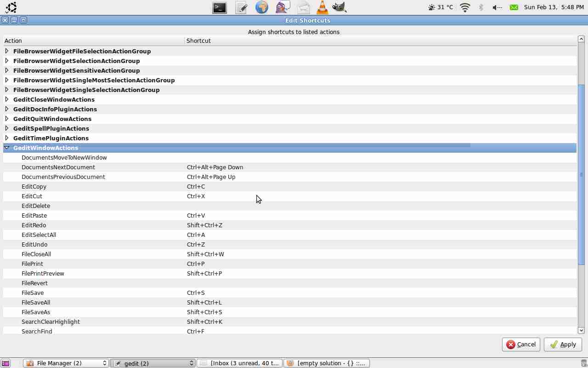Click the Ctrl+S shortcut cell for FileSave
Viewport: 588px width, 368px height.
[196, 293]
